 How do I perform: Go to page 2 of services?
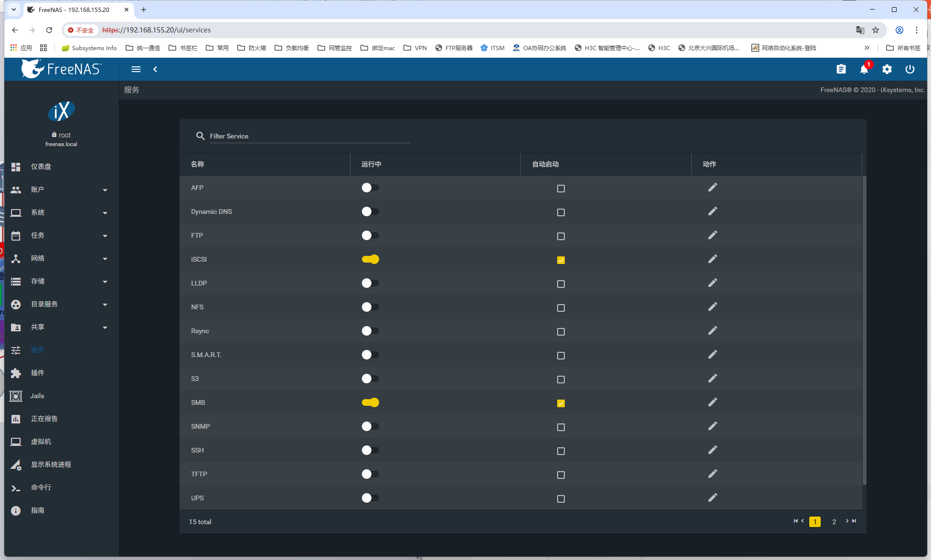(x=834, y=522)
